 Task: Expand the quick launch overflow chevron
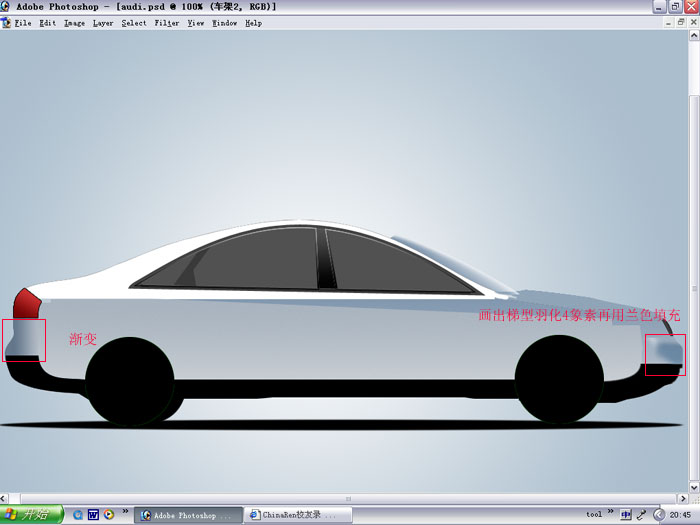pyautogui.click(x=125, y=511)
